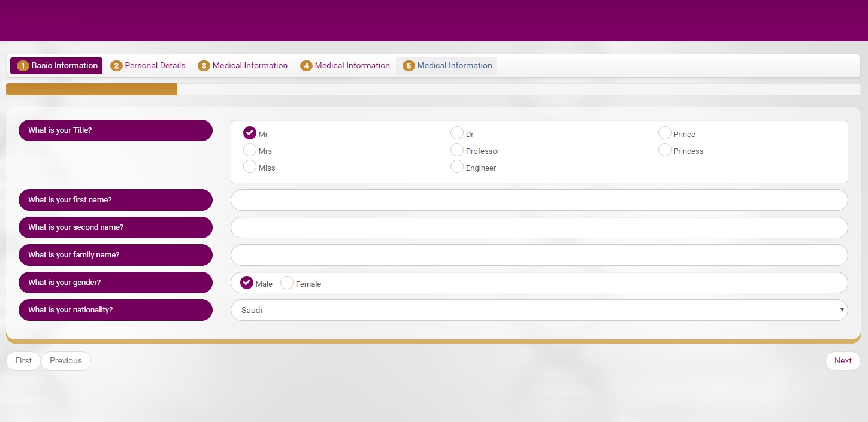Select the Mrs title radio button
This screenshot has height=422, width=868.
pos(250,150)
